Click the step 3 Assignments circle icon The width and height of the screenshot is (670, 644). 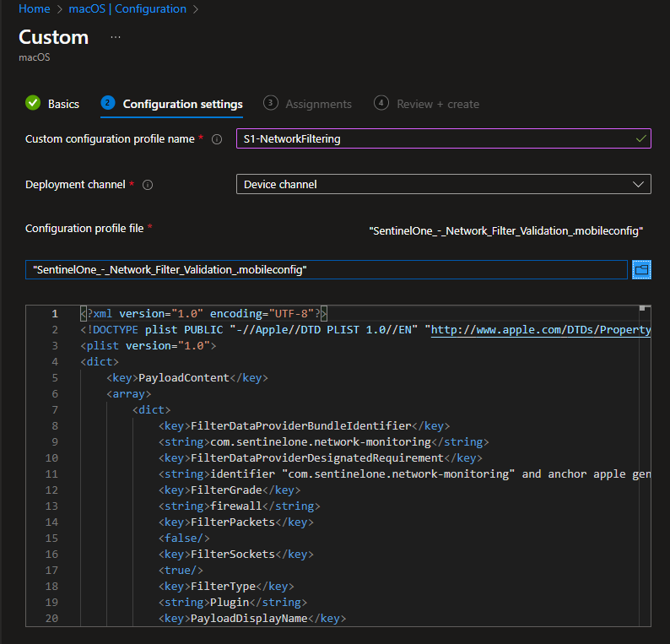(x=271, y=103)
